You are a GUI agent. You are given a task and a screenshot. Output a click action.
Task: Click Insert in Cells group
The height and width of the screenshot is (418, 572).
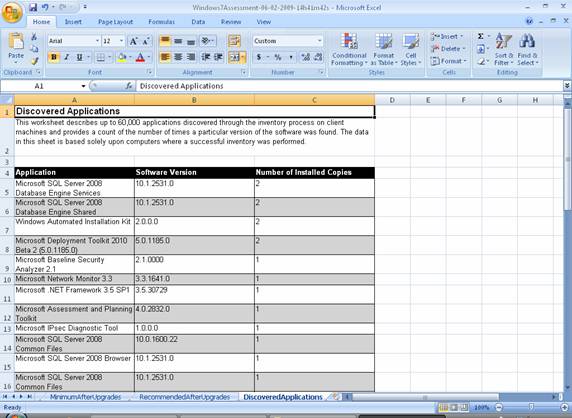(447, 36)
